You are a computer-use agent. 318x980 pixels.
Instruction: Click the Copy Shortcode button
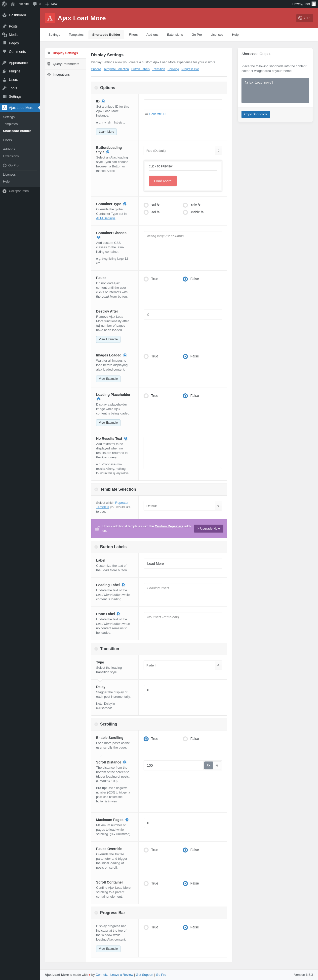coord(256,114)
